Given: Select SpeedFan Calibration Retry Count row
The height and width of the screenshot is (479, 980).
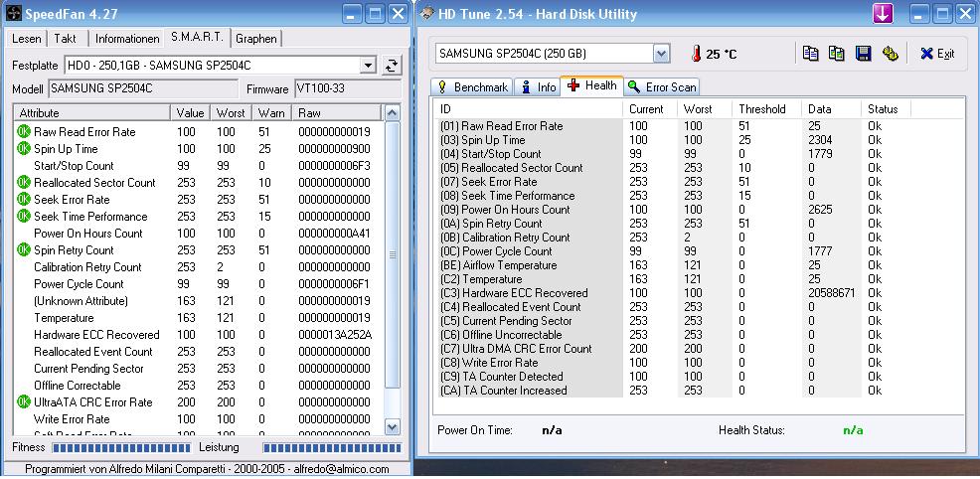Looking at the screenshot, I should [x=197, y=267].
